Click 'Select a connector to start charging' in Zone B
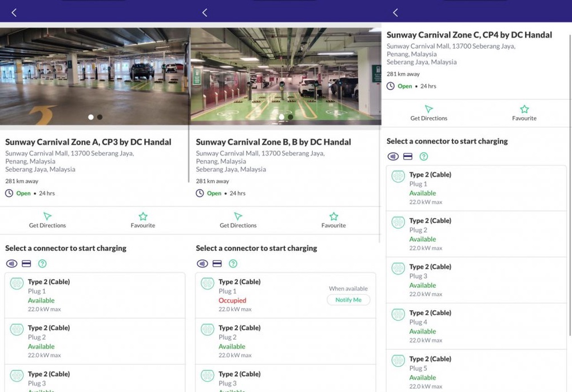This screenshot has height=392, width=572. point(256,249)
